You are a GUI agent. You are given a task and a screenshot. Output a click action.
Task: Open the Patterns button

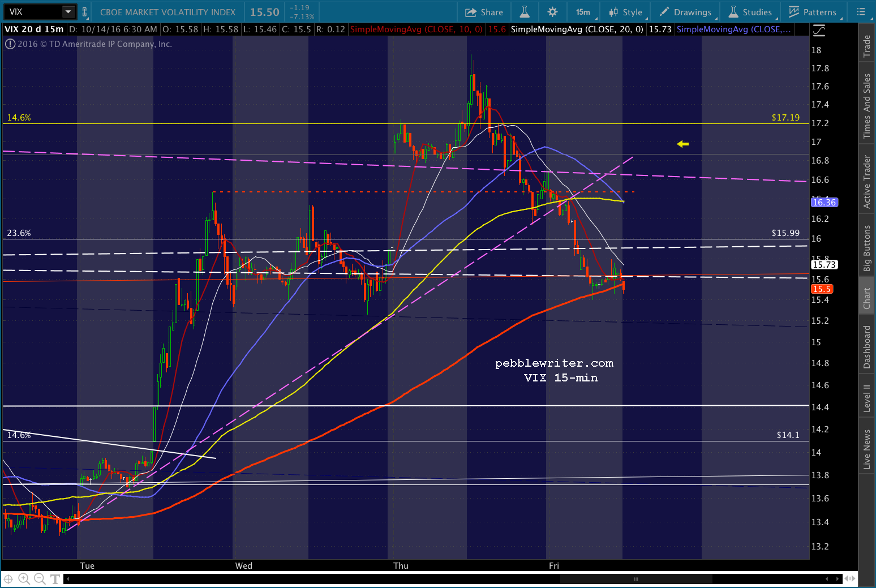(x=813, y=12)
